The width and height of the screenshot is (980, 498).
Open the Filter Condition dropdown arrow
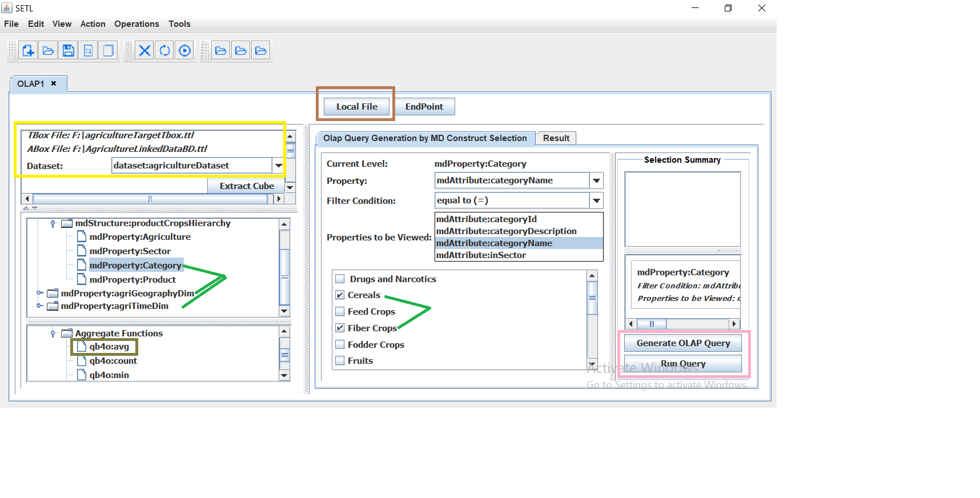[x=596, y=200]
